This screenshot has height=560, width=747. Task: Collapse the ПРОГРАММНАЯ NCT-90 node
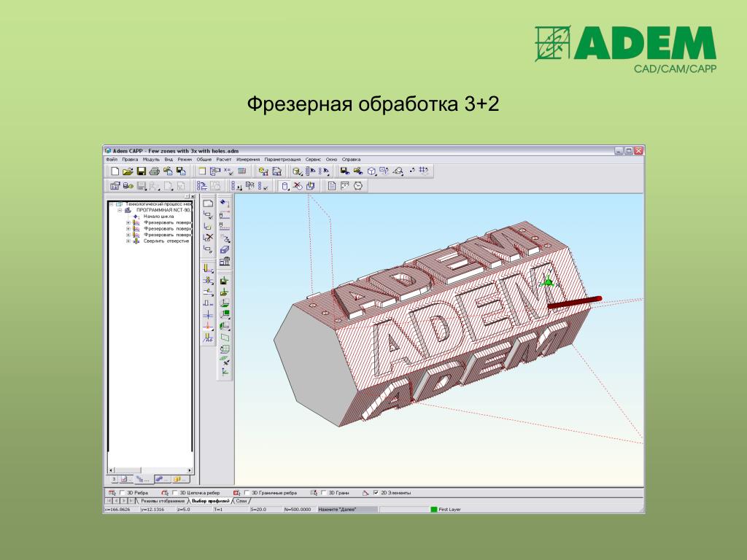click(x=120, y=210)
